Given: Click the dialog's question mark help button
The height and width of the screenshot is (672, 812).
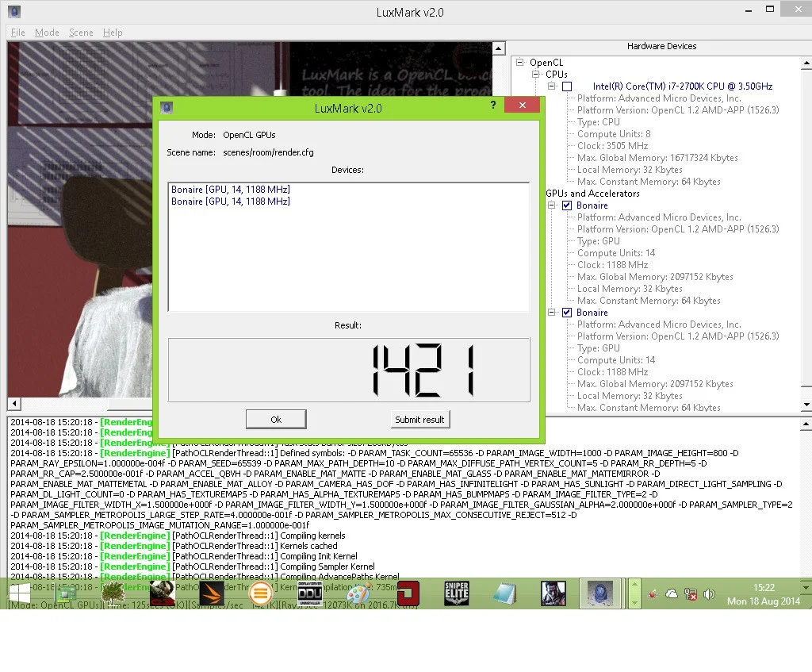Looking at the screenshot, I should pos(493,106).
